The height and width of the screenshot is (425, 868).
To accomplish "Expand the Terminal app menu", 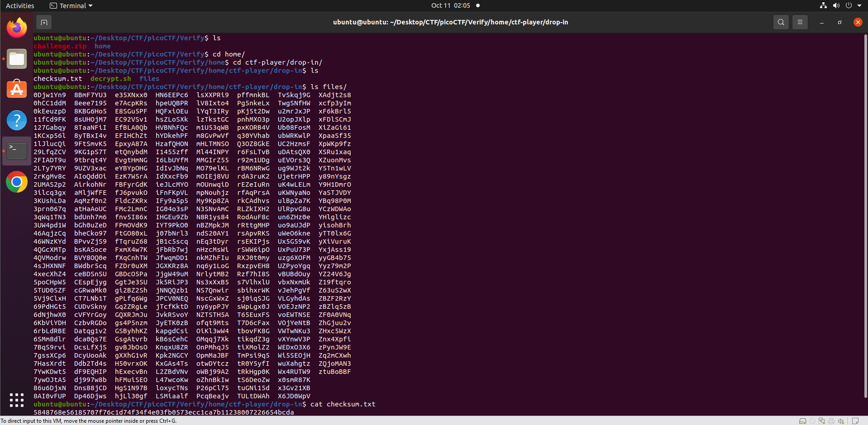I will (72, 5).
